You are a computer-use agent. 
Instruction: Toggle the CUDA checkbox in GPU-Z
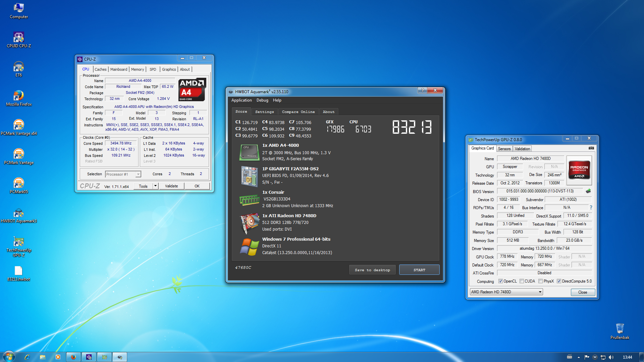point(522,281)
